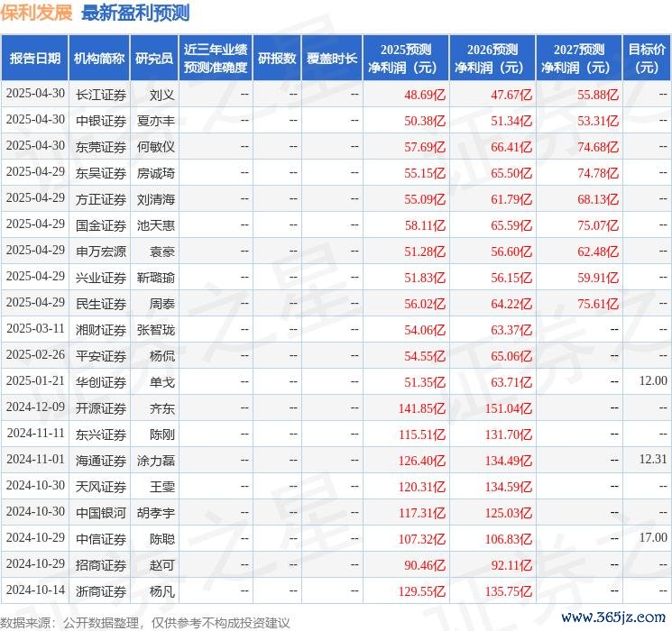The image size is (672, 631).
Task: Select the 开源证券 institution cell
Action: (101, 408)
